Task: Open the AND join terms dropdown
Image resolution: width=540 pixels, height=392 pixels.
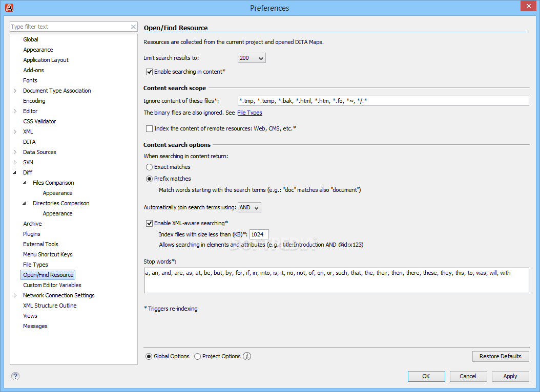Action: [x=250, y=207]
